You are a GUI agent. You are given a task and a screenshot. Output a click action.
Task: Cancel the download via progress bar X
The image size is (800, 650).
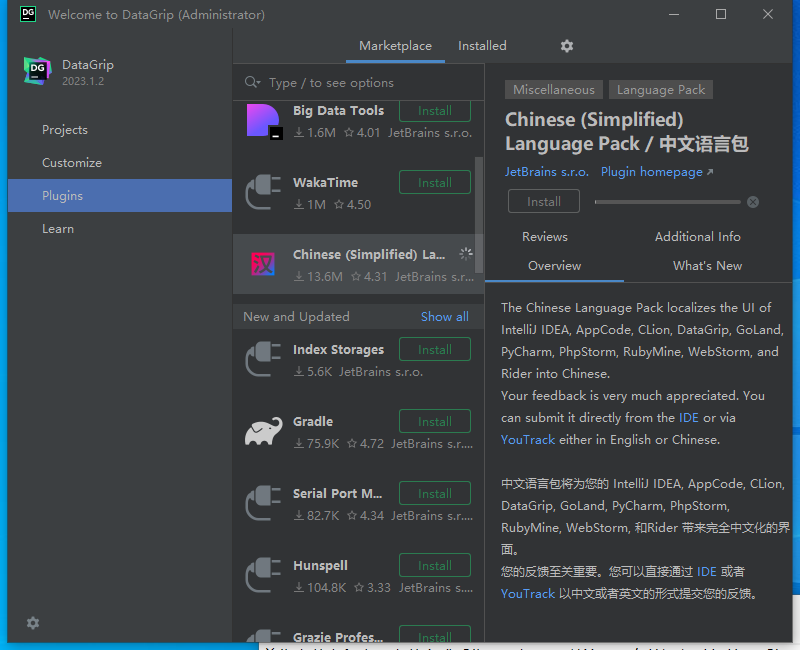pyautogui.click(x=752, y=201)
